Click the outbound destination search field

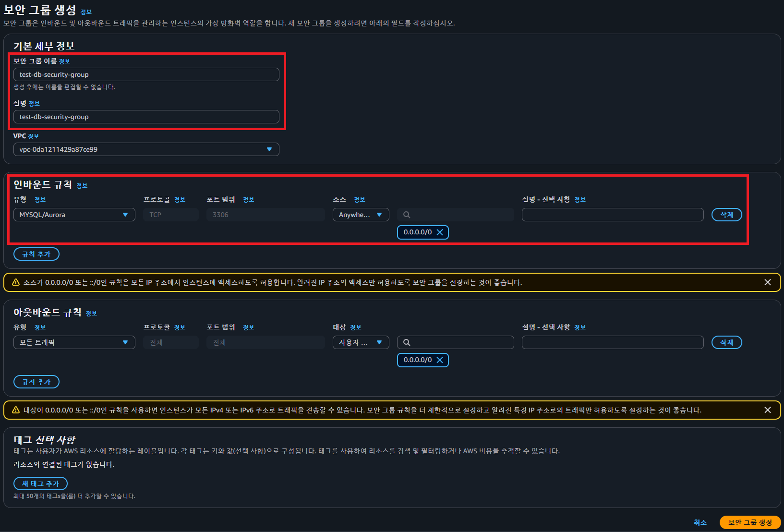coord(456,342)
